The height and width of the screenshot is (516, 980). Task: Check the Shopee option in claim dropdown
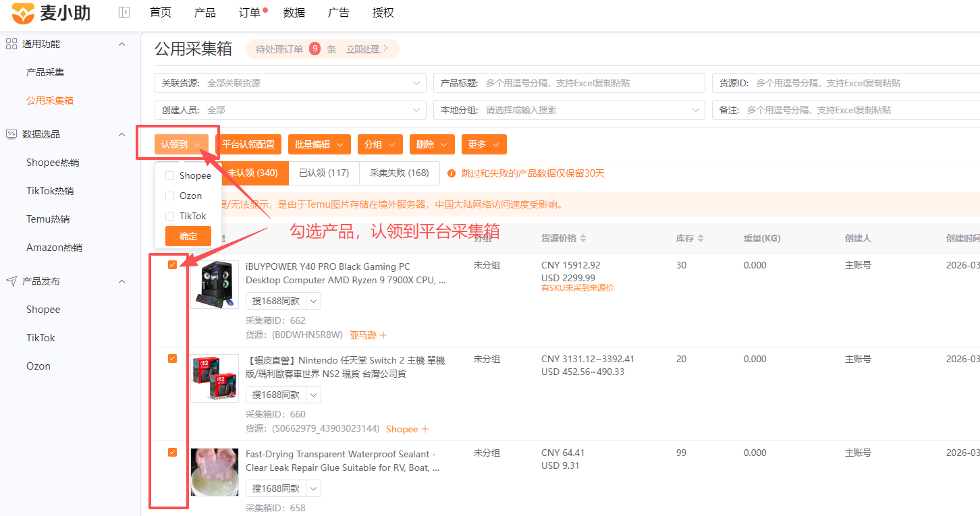(170, 175)
